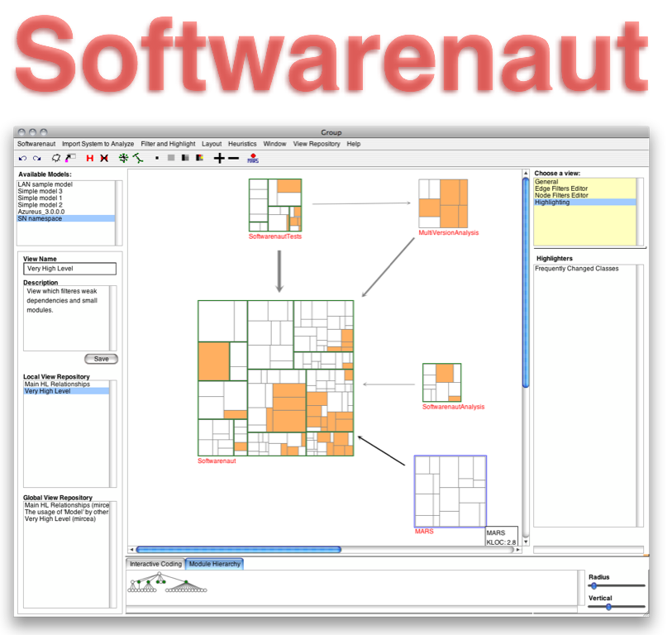The width and height of the screenshot is (672, 635).
Task: Click the SoftwarenautTests module treemap
Action: pyautogui.click(x=275, y=205)
